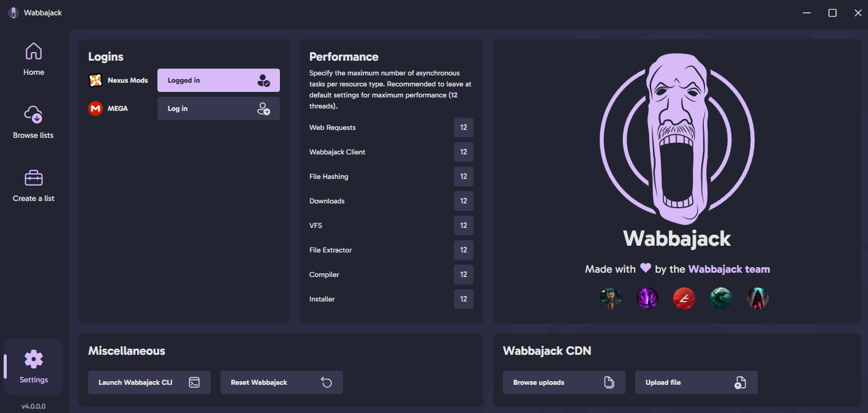The height and width of the screenshot is (413, 868).
Task: Click the large Wabbajack screaming face logo
Action: click(677, 140)
